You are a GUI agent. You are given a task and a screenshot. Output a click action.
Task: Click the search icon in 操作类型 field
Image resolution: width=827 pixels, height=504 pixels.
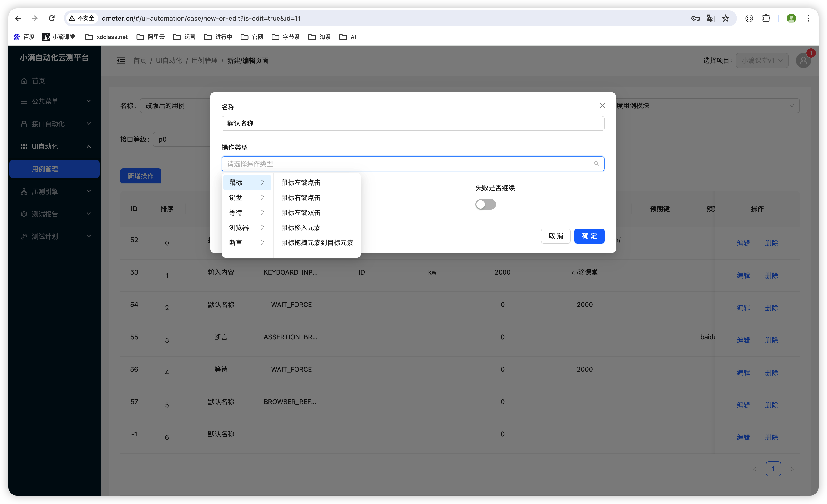[596, 164]
